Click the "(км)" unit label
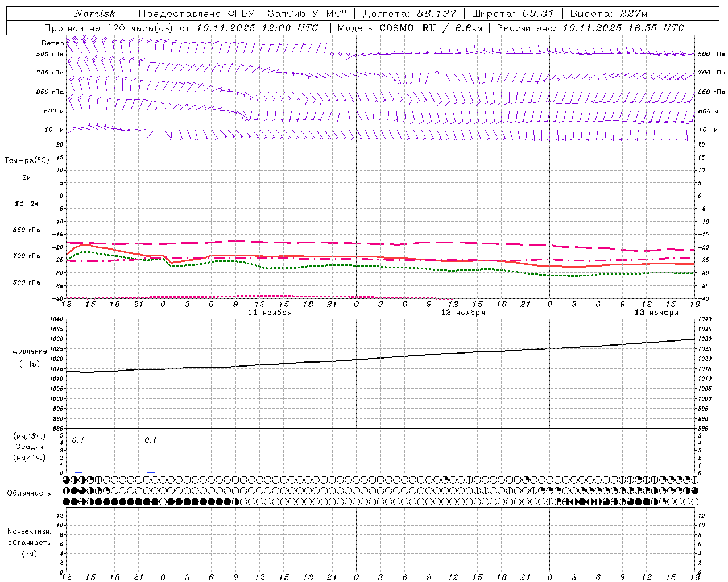This screenshot has width=728, height=582. pos(30,554)
